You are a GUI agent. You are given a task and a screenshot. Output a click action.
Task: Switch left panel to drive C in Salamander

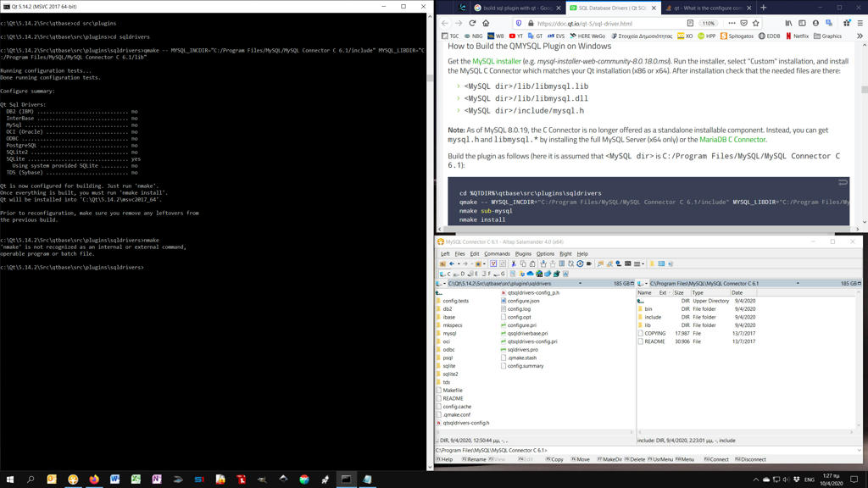point(446,274)
